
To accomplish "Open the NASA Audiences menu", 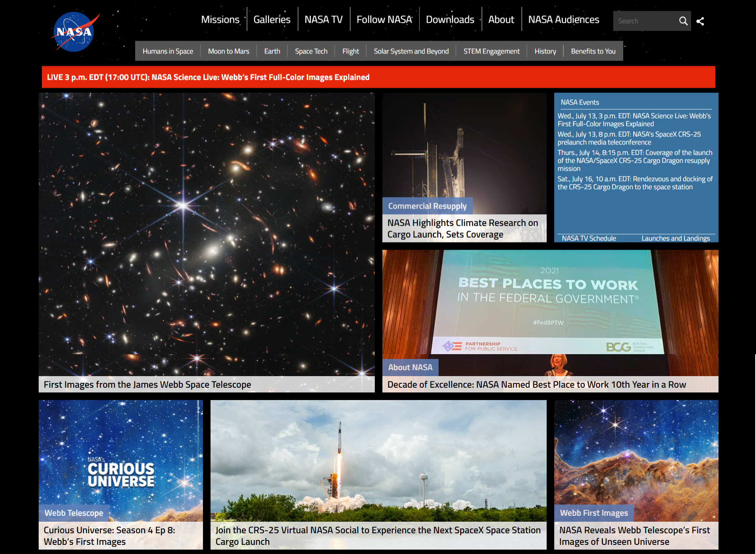I will point(563,19).
